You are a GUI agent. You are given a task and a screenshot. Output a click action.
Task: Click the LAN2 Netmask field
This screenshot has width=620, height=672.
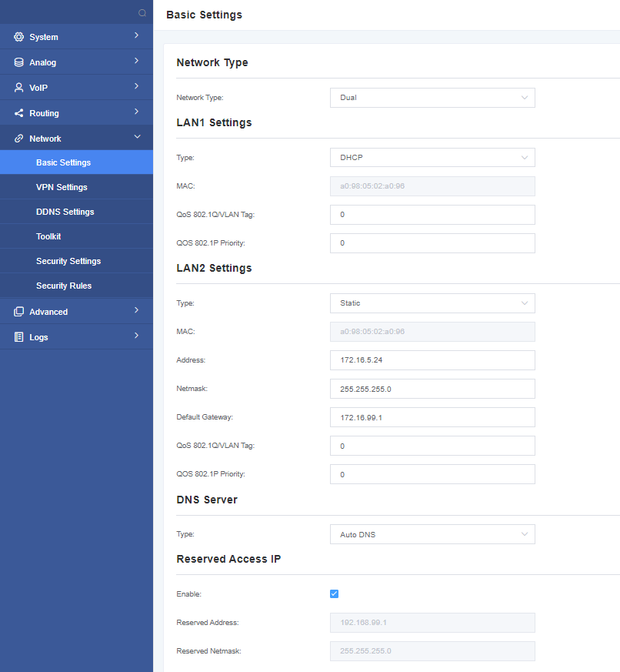432,389
